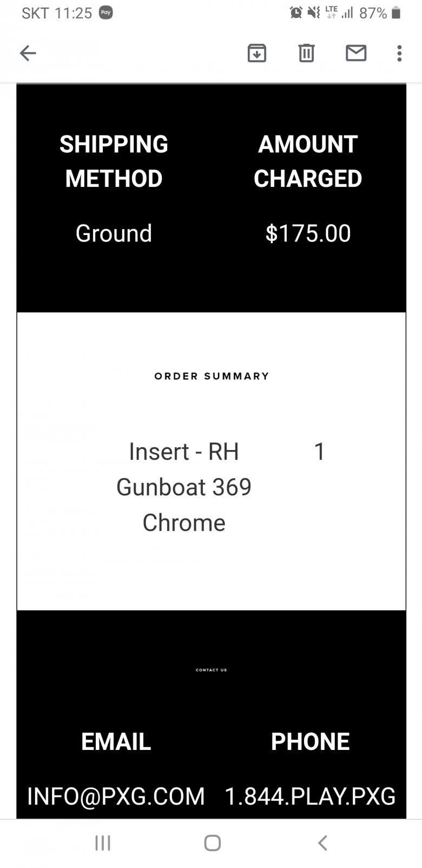Image resolution: width=422 pixels, height=868 pixels.
Task: Archive this email with the archive icon
Action: (256, 53)
